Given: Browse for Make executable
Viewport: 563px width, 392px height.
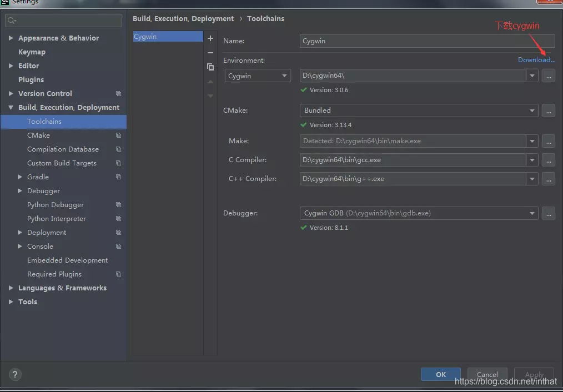Looking at the screenshot, I should coord(548,141).
